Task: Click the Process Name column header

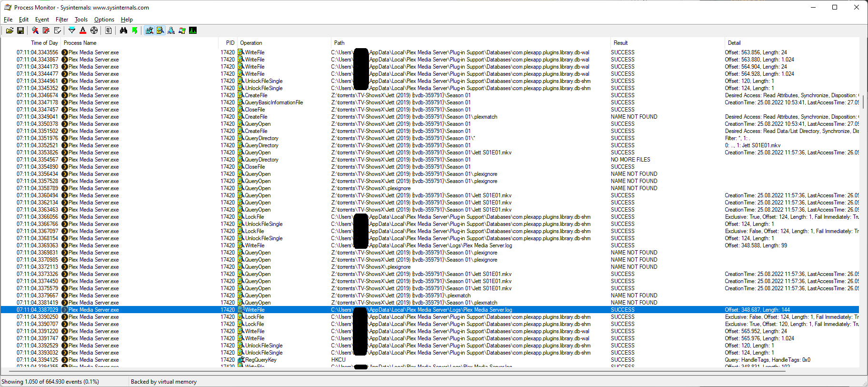Action: 140,43
